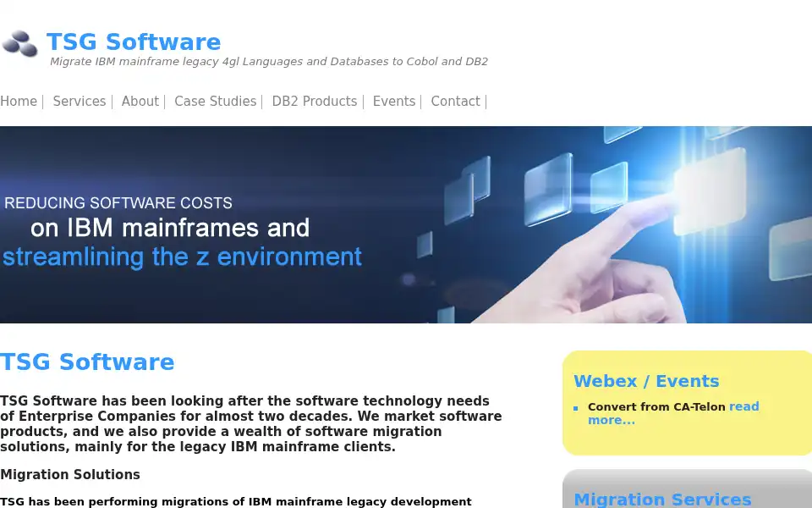Click the 'Convert from CA-Telon' event text
812x508 pixels.
click(656, 407)
